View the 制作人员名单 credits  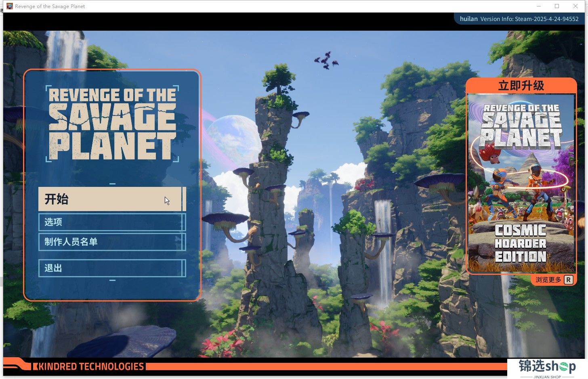(x=112, y=242)
